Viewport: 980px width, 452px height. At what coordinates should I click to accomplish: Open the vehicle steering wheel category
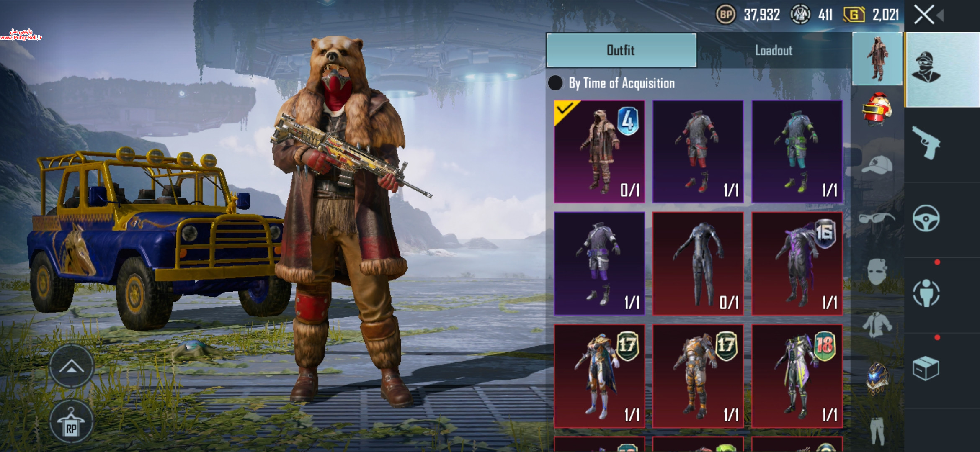926,218
